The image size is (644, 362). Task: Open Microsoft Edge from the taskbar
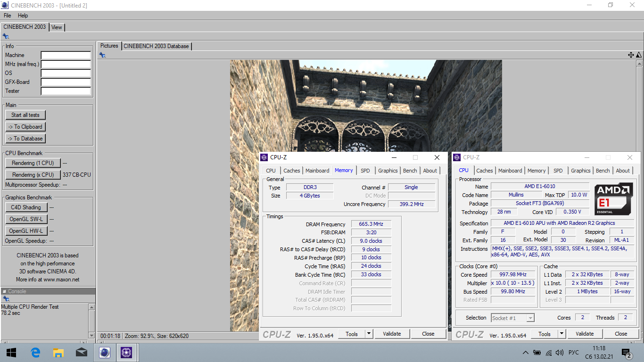tap(35, 352)
